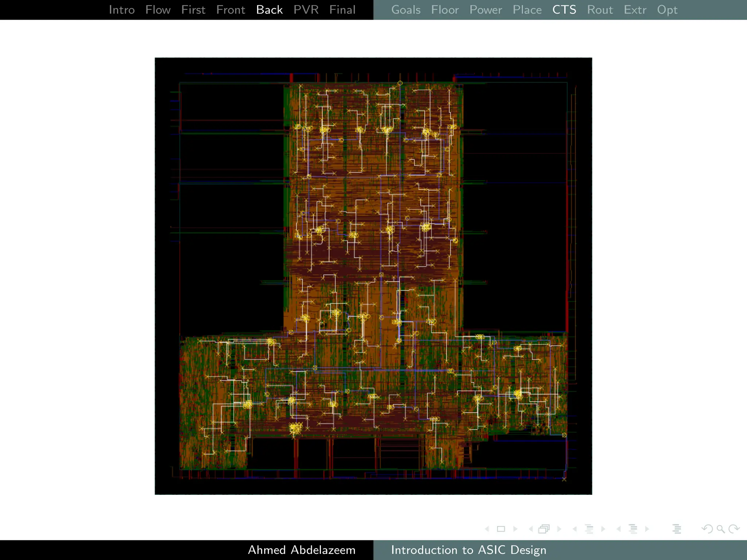Click the search magnifier icon
747x560 pixels.
pos(720,529)
